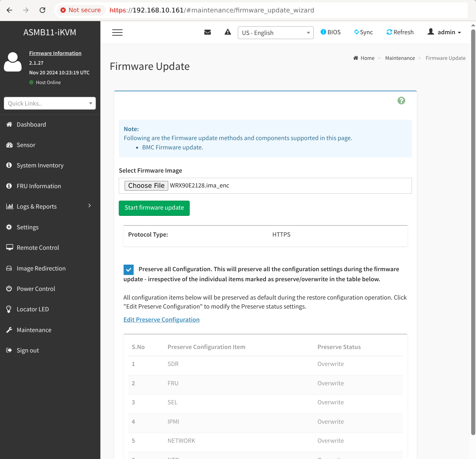The width and height of the screenshot is (476, 459).
Task: Click the BIOS info icon
Action: [x=323, y=32]
